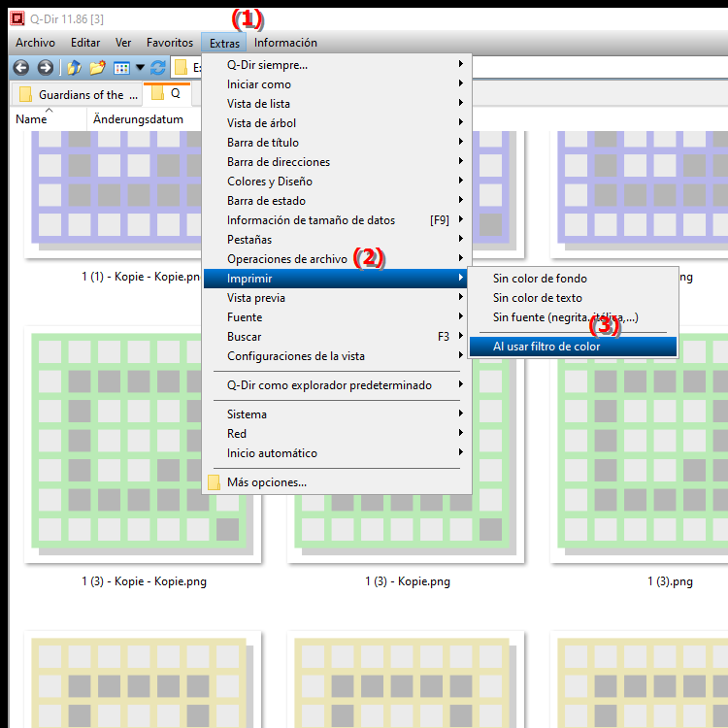The image size is (728, 728).
Task: Select thumbnail of 1 (1) - Kopie - Kopie.png
Action: point(113,194)
